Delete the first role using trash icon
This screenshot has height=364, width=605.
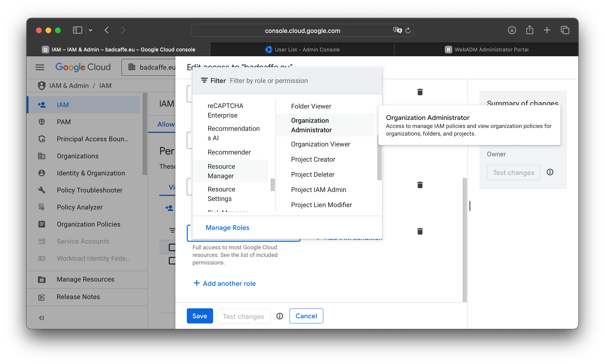click(420, 92)
